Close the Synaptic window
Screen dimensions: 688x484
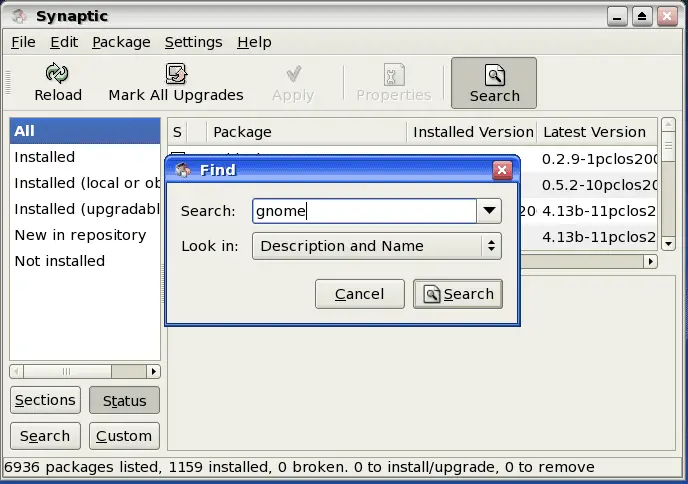coord(667,17)
